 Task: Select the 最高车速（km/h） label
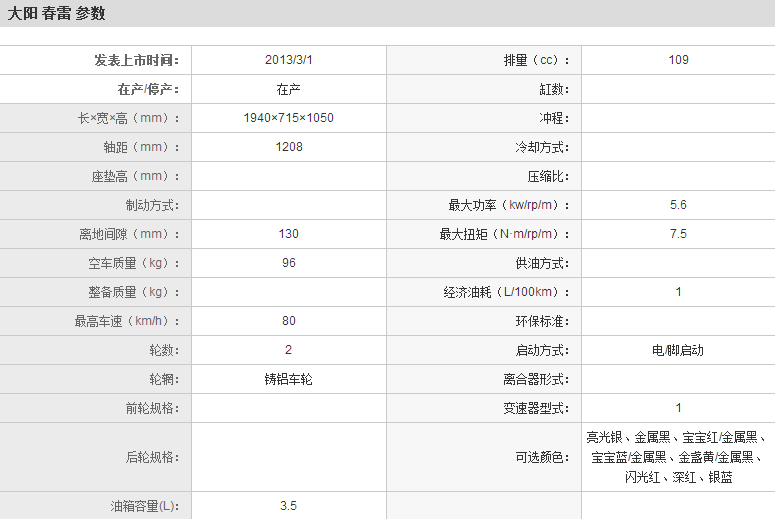(127, 321)
